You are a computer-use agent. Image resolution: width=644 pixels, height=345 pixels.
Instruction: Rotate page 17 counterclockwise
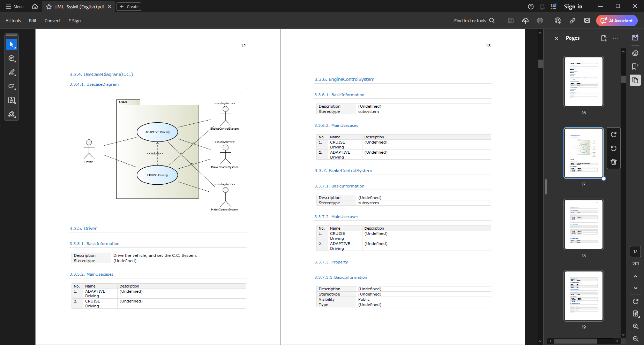(x=614, y=148)
